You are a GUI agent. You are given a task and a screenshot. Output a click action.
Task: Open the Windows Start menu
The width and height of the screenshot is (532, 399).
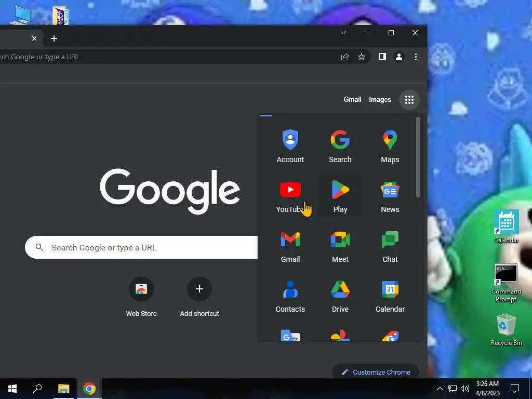coord(12,389)
